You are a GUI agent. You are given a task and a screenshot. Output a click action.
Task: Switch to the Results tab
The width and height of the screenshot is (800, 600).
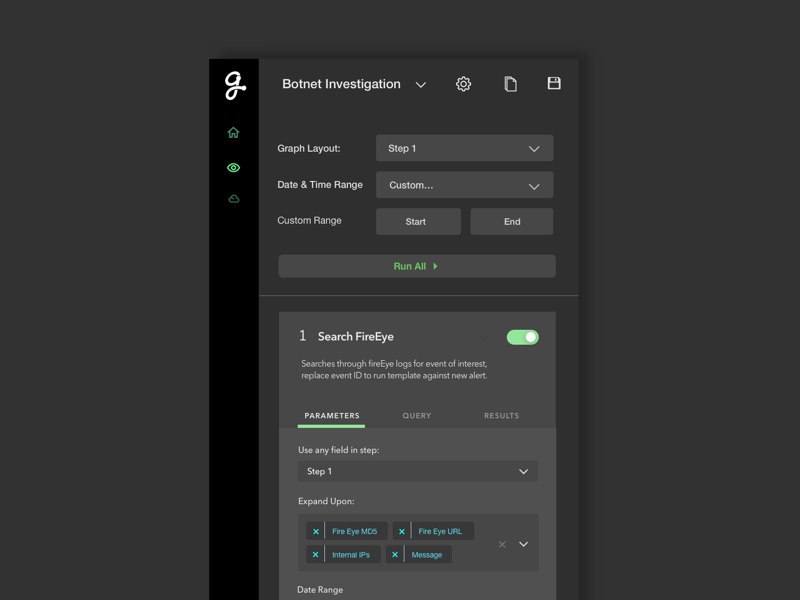coord(501,416)
